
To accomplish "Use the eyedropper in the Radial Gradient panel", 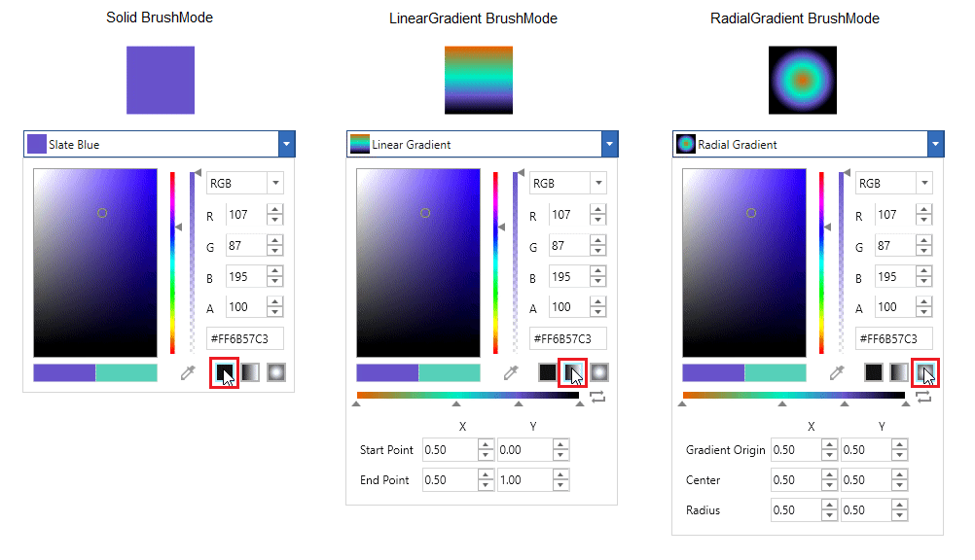I will 836,372.
